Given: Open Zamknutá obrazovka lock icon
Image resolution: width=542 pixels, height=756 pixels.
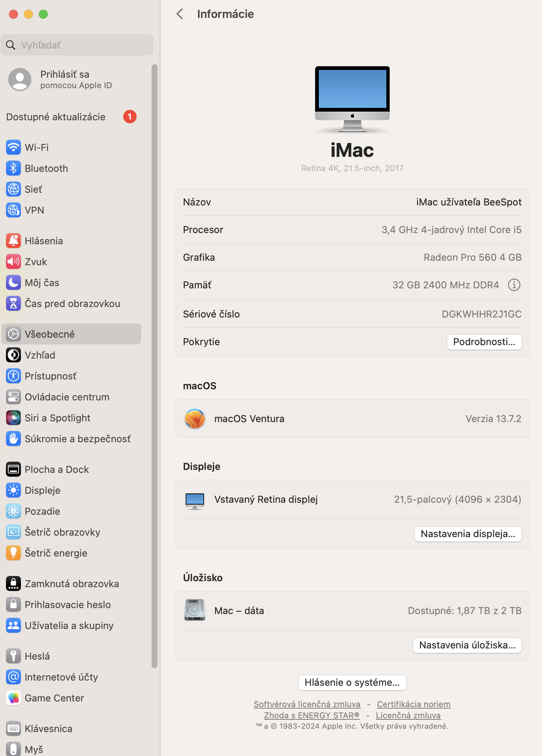Looking at the screenshot, I should pyautogui.click(x=13, y=583).
